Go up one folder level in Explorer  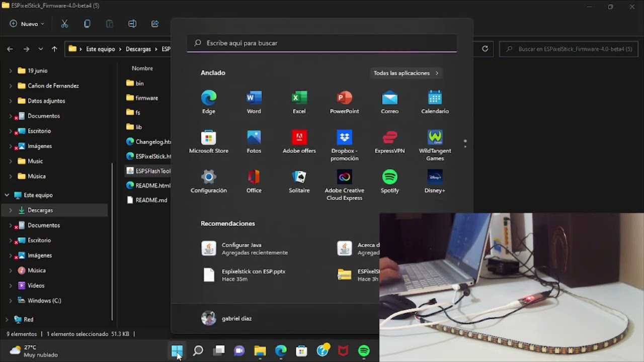pyautogui.click(x=54, y=49)
